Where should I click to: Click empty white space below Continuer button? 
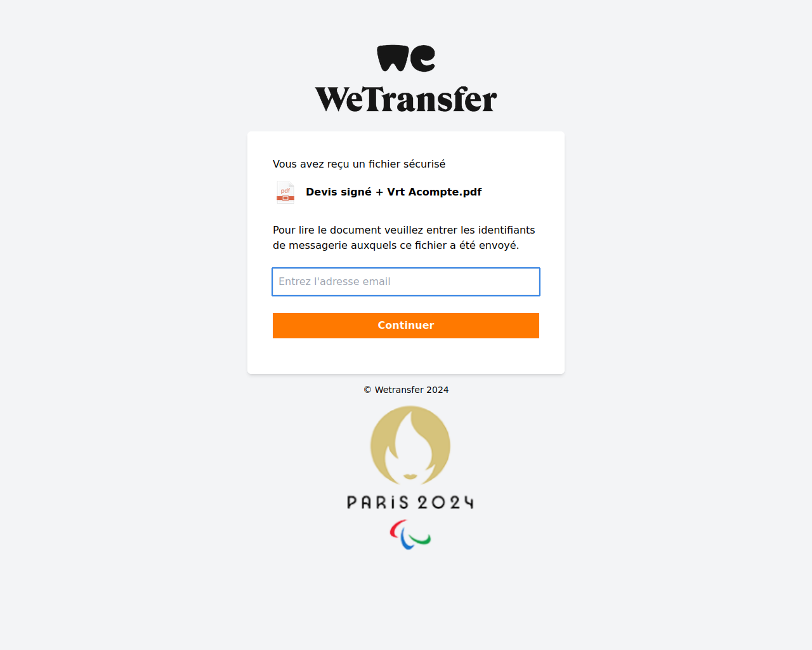pyautogui.click(x=406, y=356)
